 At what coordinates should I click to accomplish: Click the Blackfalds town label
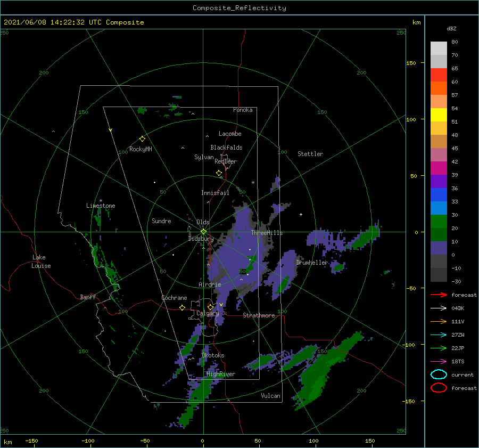pos(226,148)
